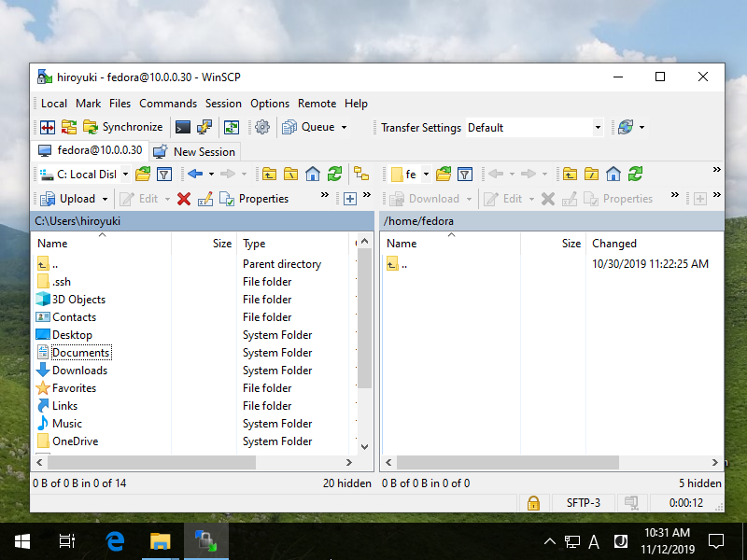Click the Compare Directories toolbar icon
Screen dimensions: 747x560
click(48, 127)
